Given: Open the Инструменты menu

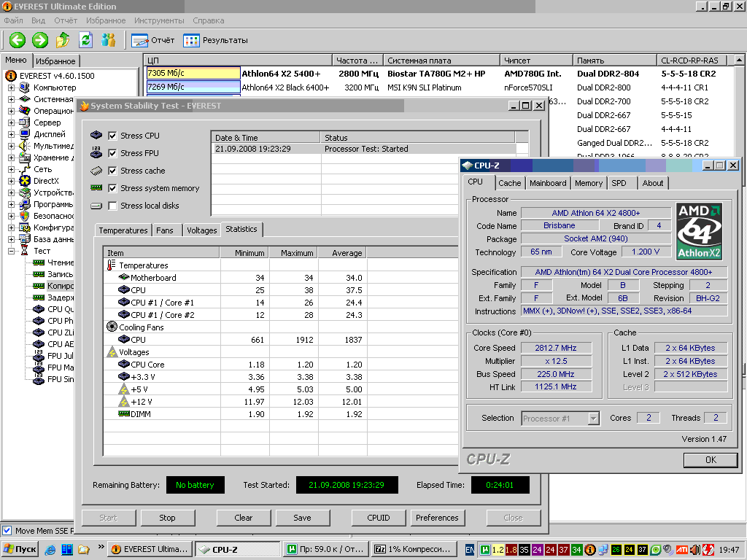Looking at the screenshot, I should 159,20.
